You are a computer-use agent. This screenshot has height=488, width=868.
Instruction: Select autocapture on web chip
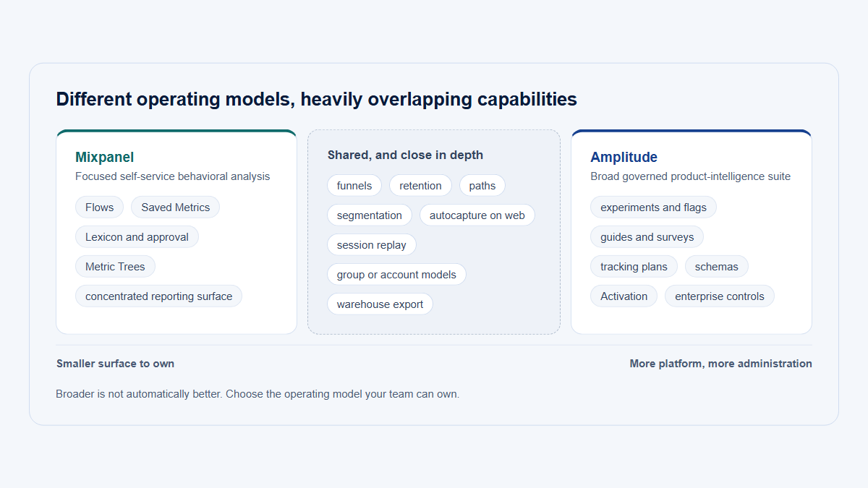pos(477,215)
